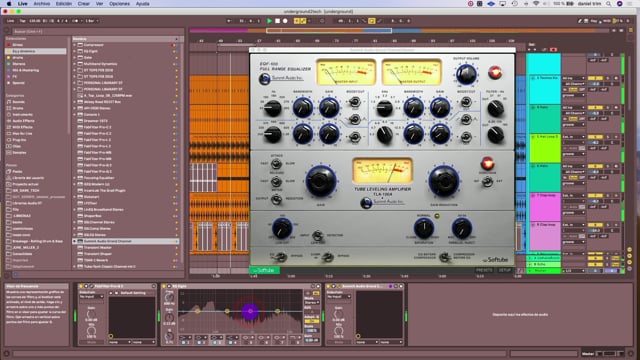
Task: Toggle the attack fast/slow switch
Action: pyautogui.click(x=276, y=164)
